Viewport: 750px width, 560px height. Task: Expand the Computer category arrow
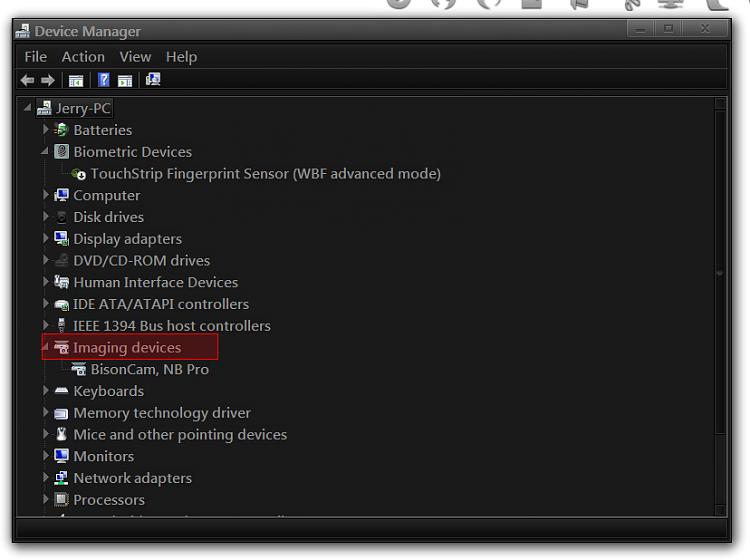pos(46,195)
